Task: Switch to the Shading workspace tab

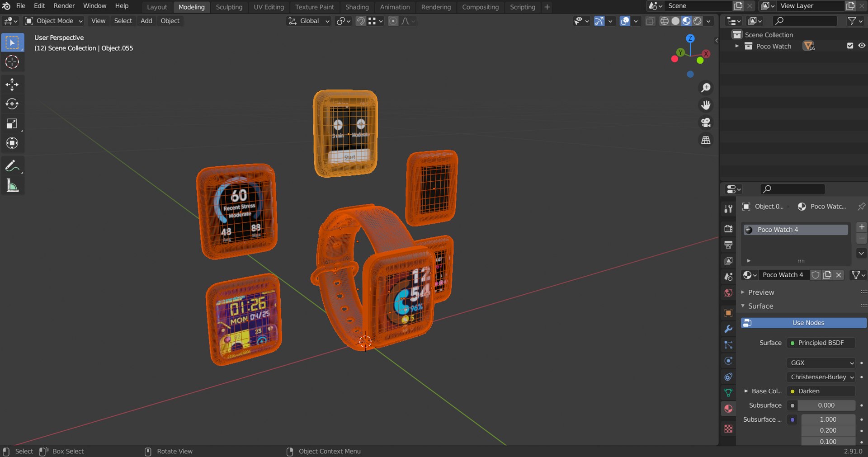Action: pos(357,7)
